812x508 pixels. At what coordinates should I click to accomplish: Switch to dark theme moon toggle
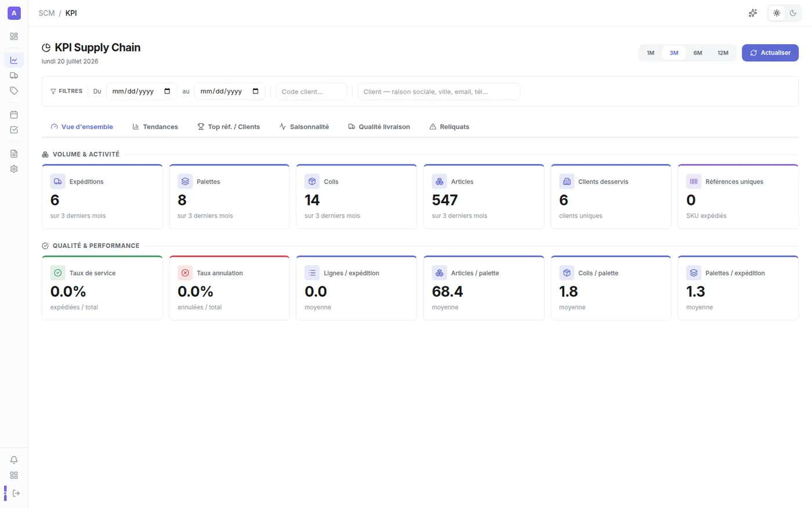(x=793, y=13)
